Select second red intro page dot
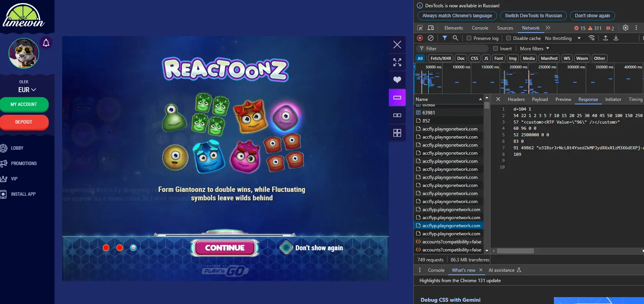 pos(120,248)
